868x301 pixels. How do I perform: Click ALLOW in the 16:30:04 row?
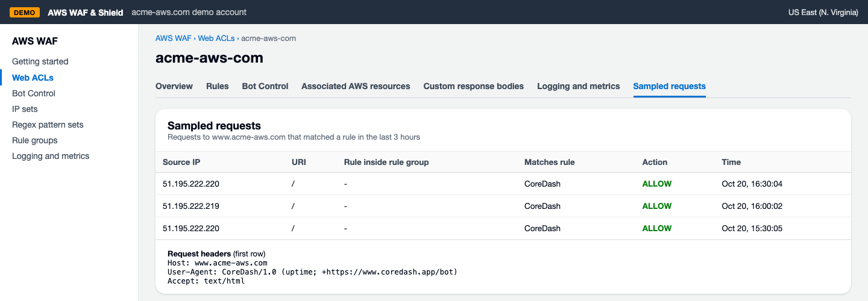(x=657, y=184)
